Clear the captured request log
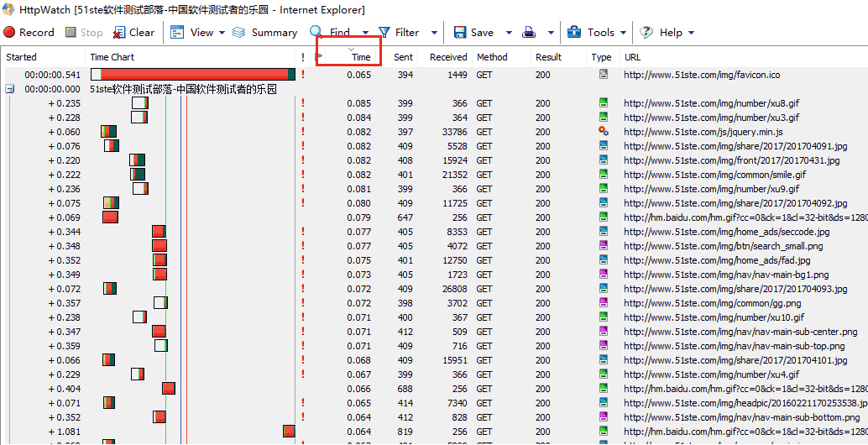Image resolution: width=868 pixels, height=445 pixels. pos(133,33)
